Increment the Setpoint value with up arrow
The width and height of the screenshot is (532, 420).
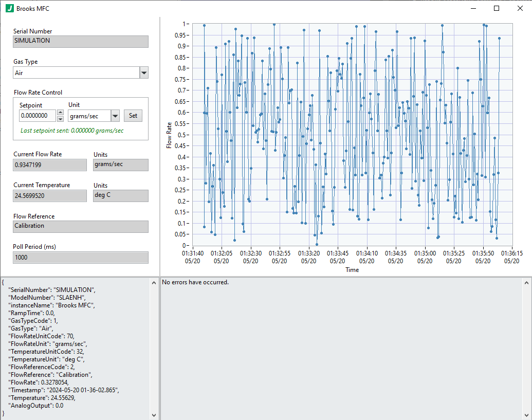click(60, 112)
